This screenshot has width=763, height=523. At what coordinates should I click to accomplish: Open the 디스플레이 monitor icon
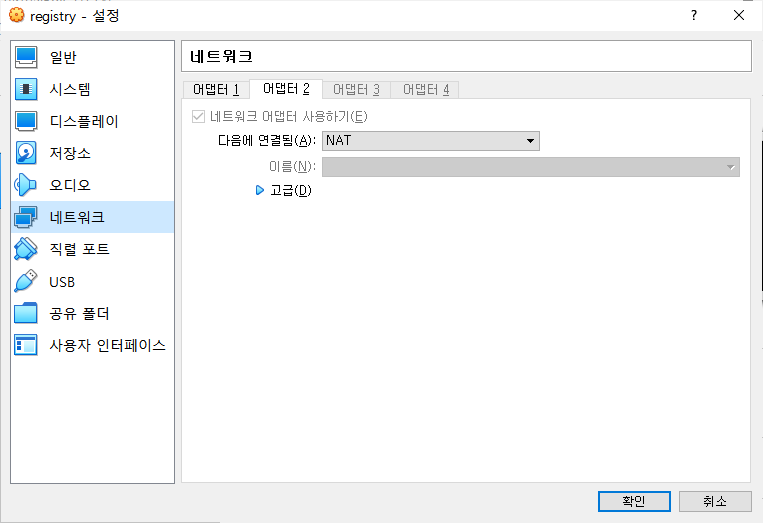click(x=26, y=121)
